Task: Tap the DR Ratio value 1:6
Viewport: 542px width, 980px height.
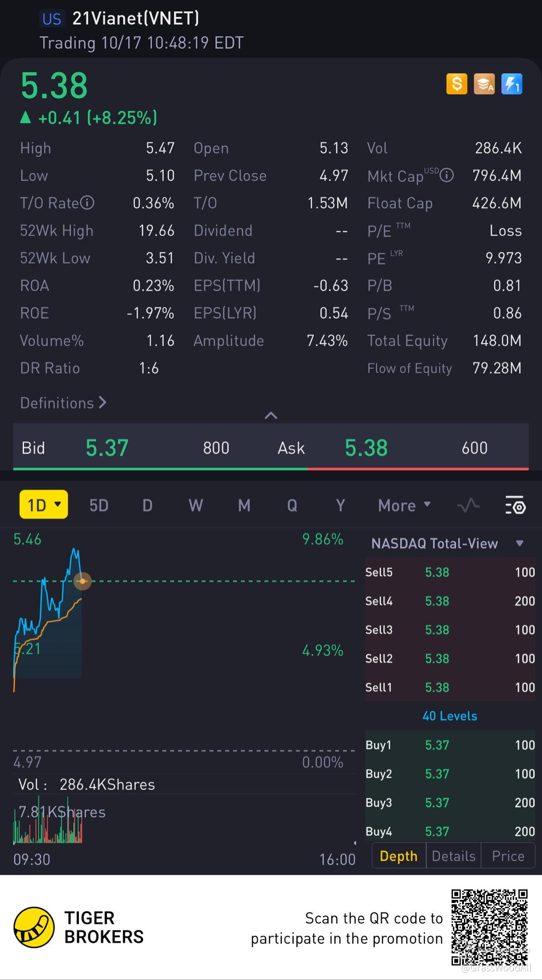Action: pos(149,368)
